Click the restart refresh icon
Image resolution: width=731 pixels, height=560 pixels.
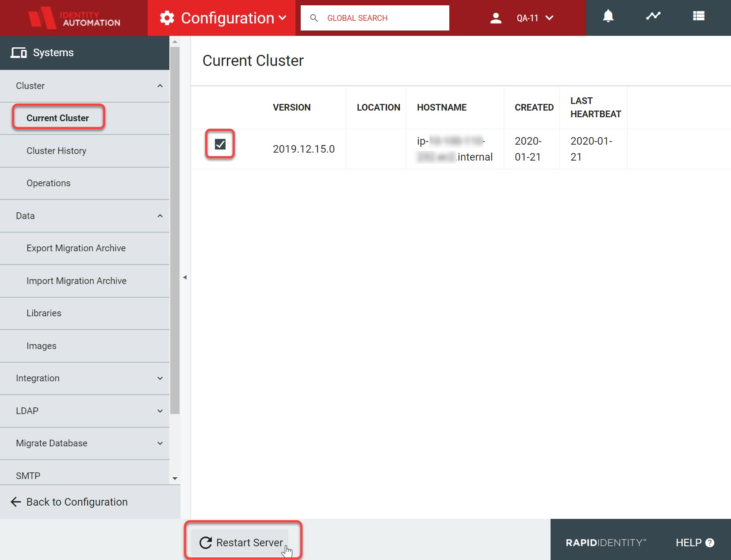pyautogui.click(x=206, y=543)
